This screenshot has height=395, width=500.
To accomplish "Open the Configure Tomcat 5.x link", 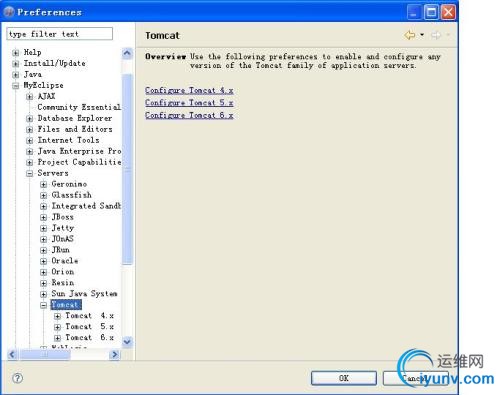I will click(x=189, y=103).
